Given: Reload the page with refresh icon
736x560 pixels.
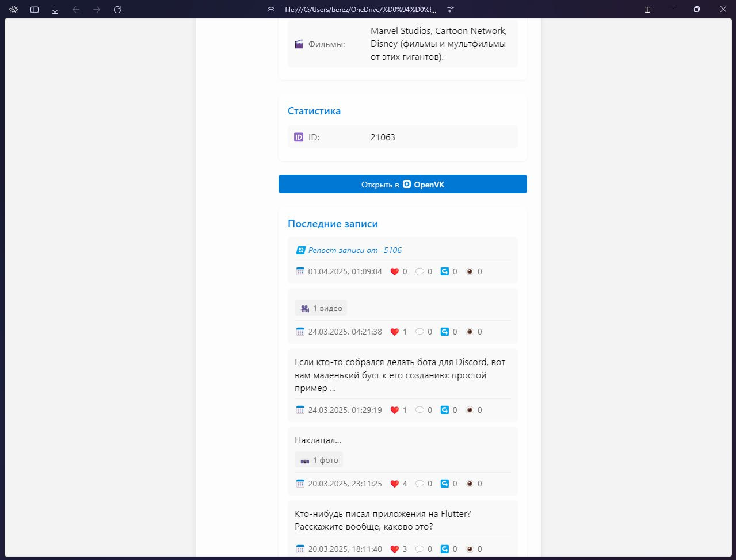Looking at the screenshot, I should [117, 10].
